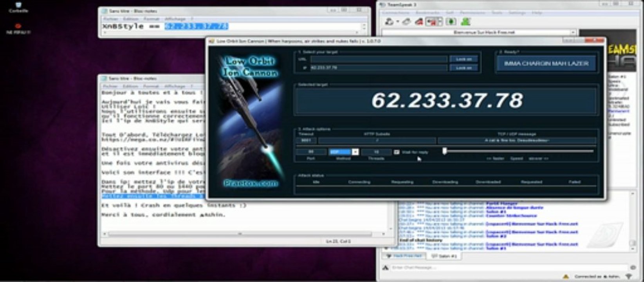Click the TeamSpeak 3 title bar logo icon

pos(382,4)
